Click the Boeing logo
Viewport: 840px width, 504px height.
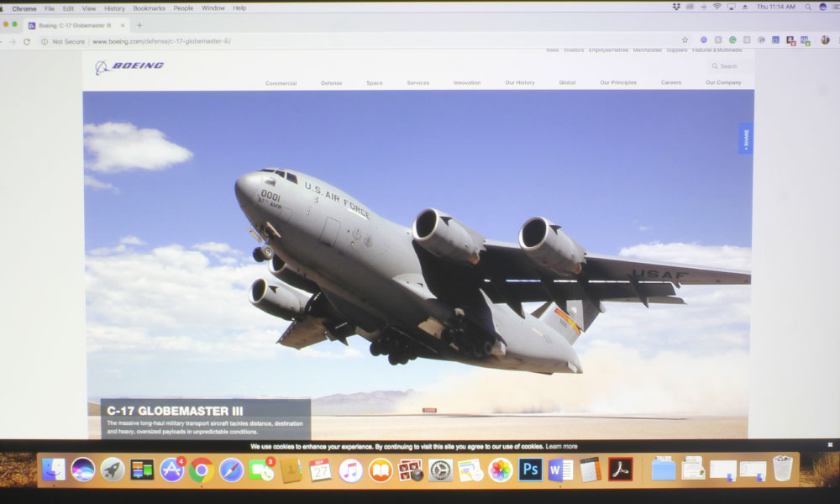(x=129, y=66)
